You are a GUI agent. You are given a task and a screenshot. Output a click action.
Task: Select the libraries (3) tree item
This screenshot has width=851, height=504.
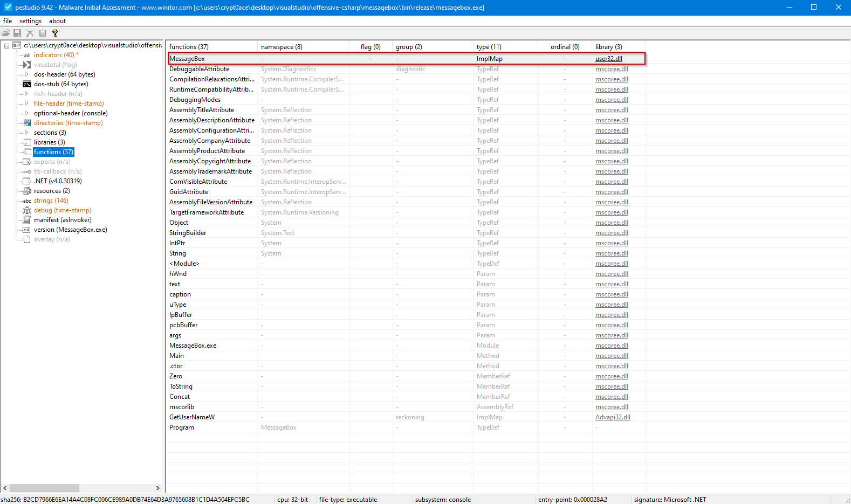pyautogui.click(x=49, y=142)
